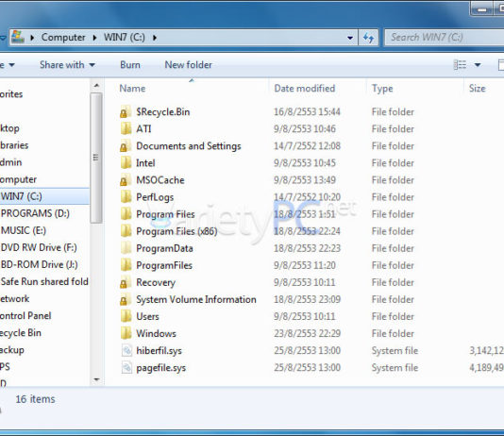504x436 pixels.
Task: Select the System Volume Information folder name
Action: coord(196,299)
